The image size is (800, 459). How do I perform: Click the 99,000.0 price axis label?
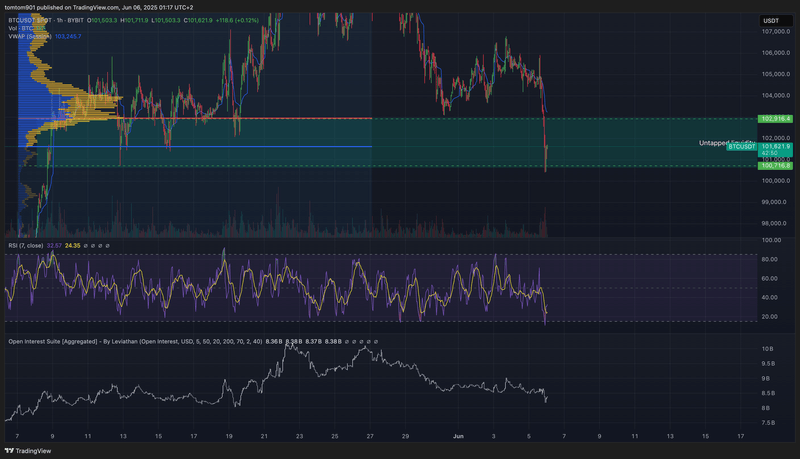tap(774, 202)
